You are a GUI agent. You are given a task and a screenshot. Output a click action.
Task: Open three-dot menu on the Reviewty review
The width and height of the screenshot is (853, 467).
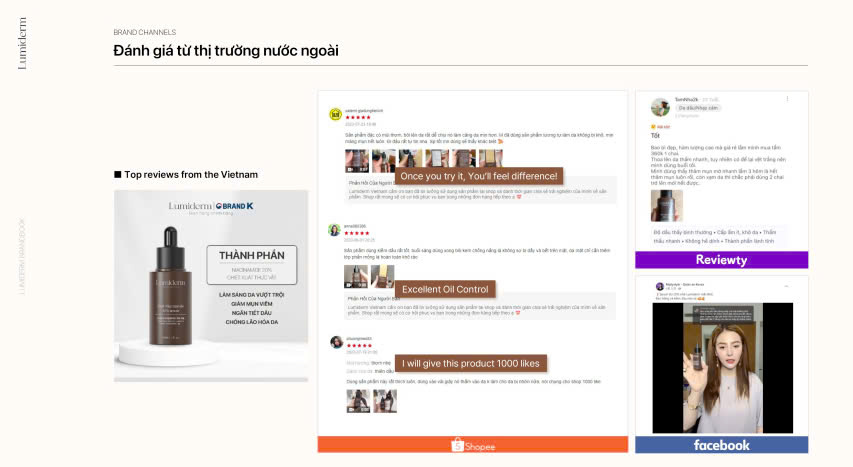[x=787, y=99]
